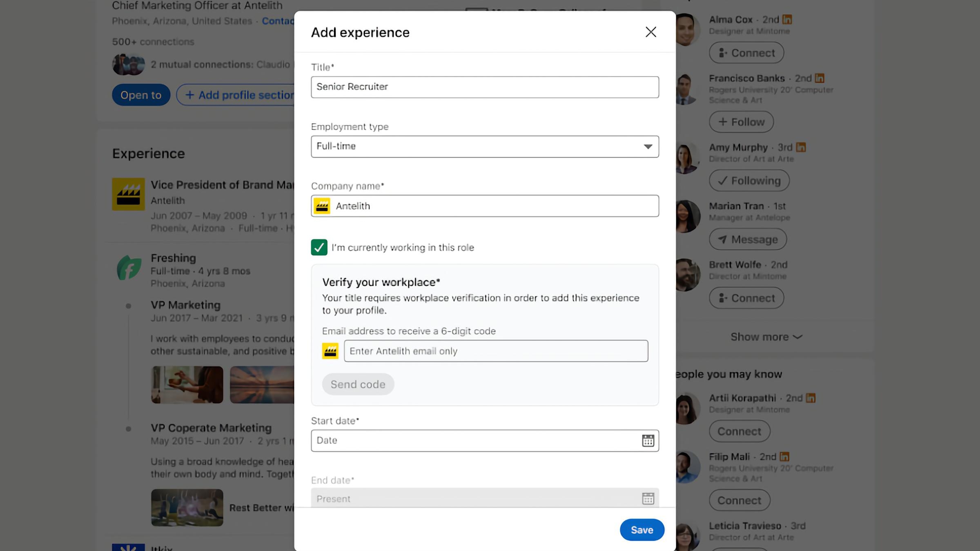Uncheck I'm currently working in this role
This screenshot has width=980, height=551.
coord(319,247)
